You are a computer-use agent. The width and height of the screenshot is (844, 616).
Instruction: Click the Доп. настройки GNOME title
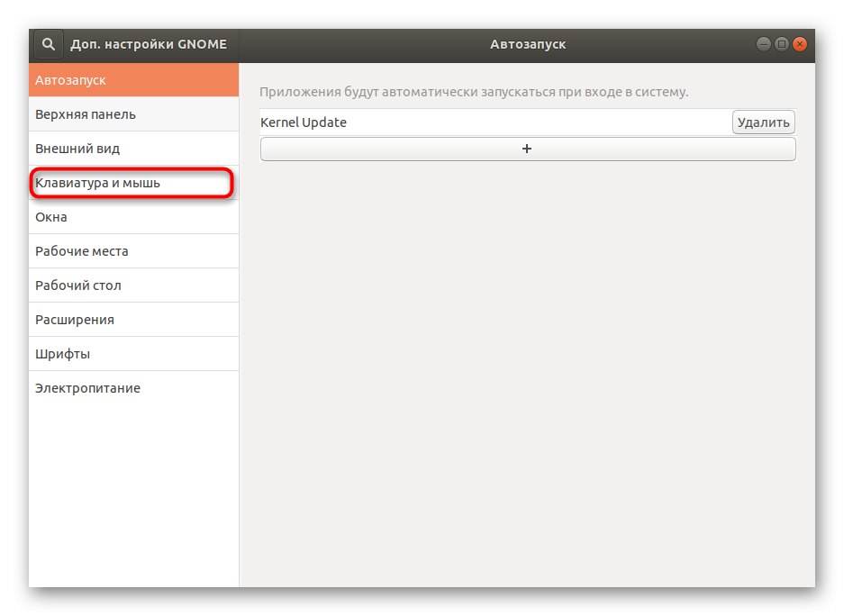(x=149, y=44)
